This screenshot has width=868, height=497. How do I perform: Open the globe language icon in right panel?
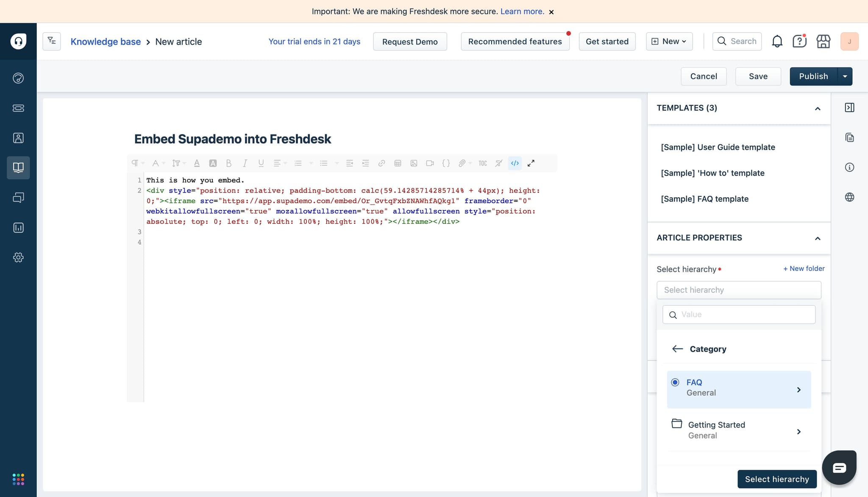click(849, 197)
